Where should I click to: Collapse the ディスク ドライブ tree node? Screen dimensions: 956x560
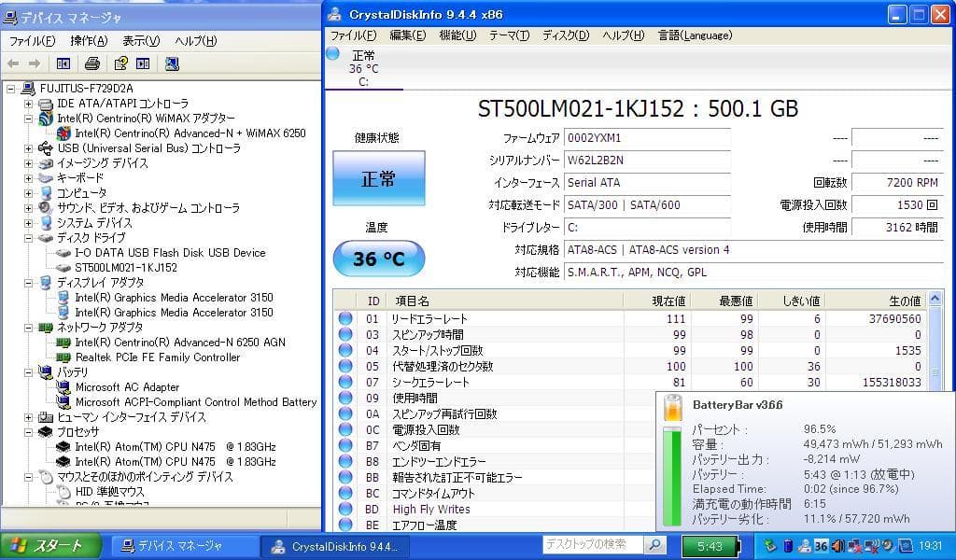pos(31,238)
